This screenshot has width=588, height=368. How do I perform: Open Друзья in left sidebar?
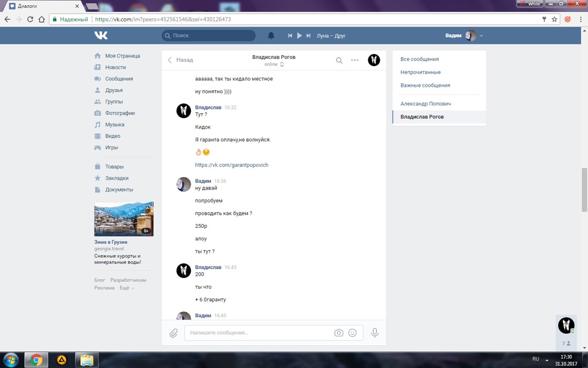coord(113,90)
